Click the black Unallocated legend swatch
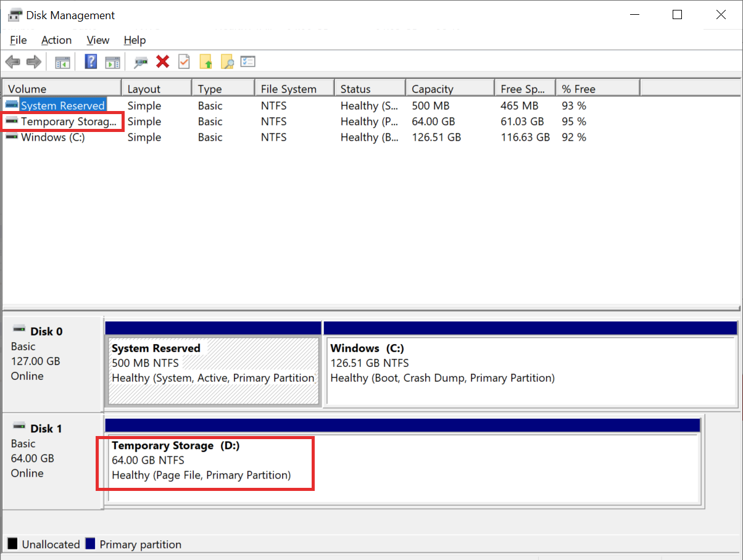This screenshot has width=743, height=560. pyautogui.click(x=12, y=544)
